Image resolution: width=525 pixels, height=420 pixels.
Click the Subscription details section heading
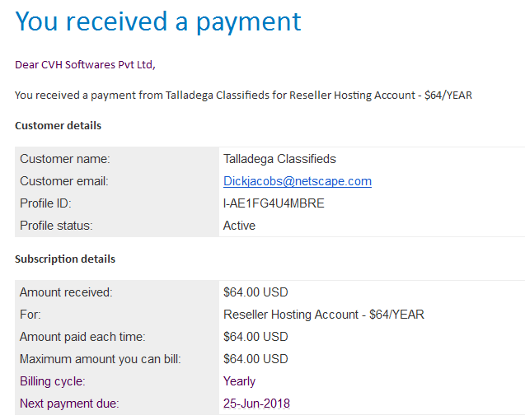(65, 259)
